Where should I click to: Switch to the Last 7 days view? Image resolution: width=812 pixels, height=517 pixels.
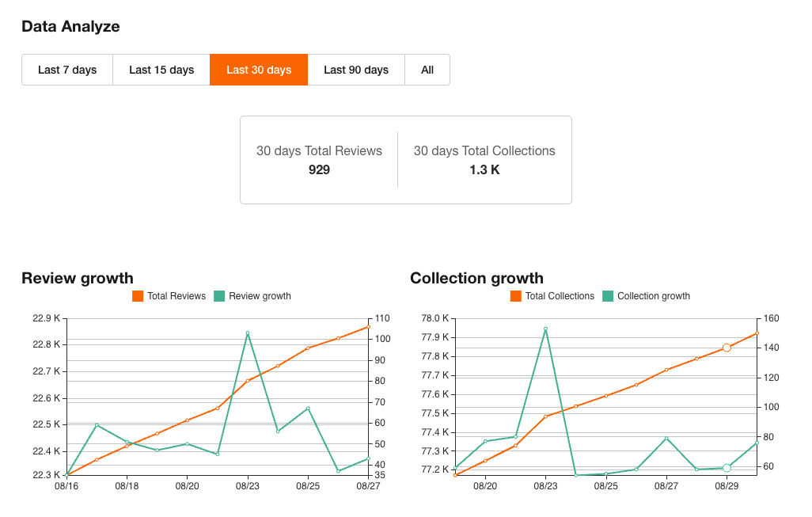(66, 70)
